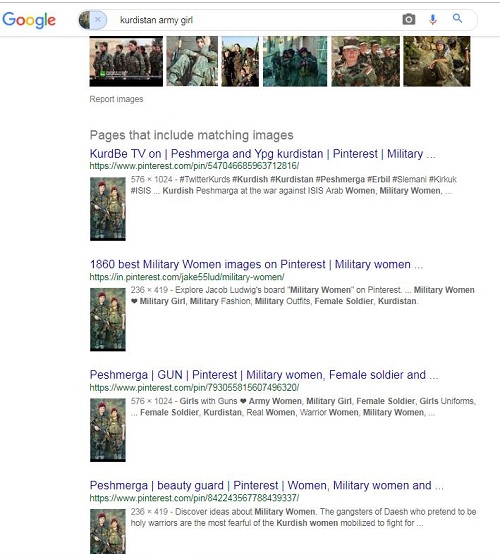Open third similar image thumbnail
Viewport: 500px width, 554px height.
pos(240,61)
